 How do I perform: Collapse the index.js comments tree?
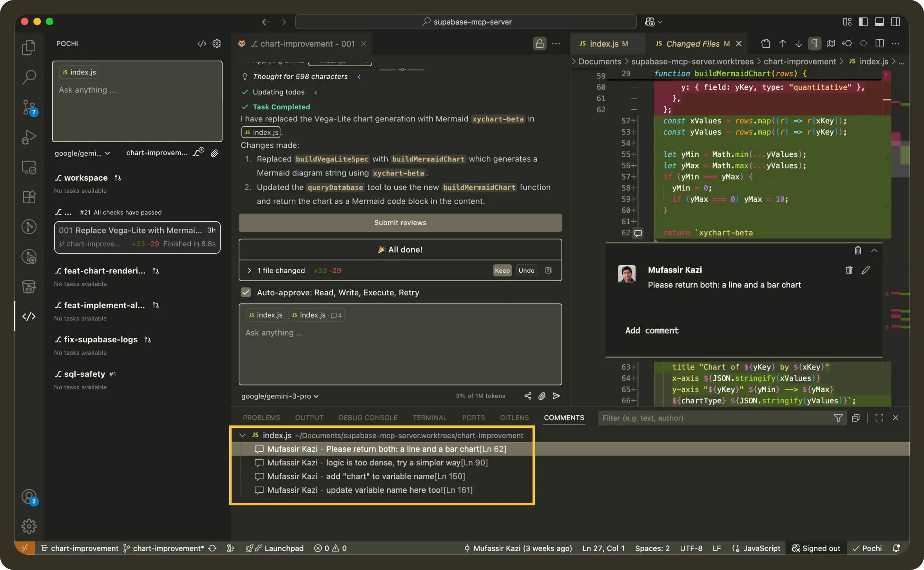click(x=242, y=435)
